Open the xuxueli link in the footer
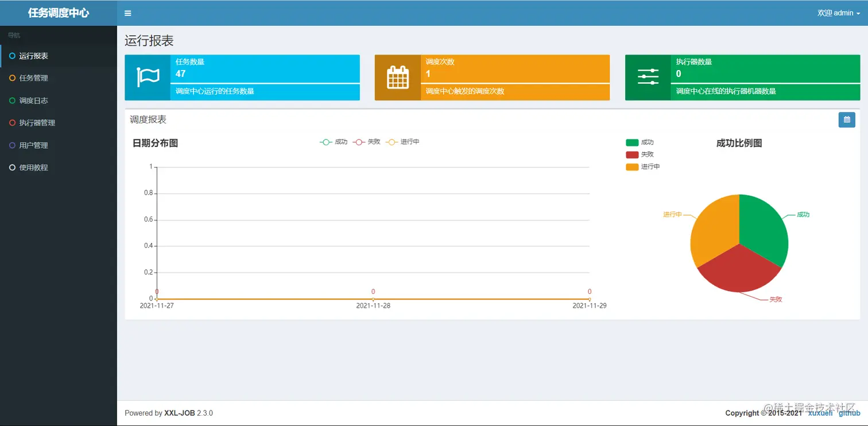This screenshot has height=426, width=868. 820,413
